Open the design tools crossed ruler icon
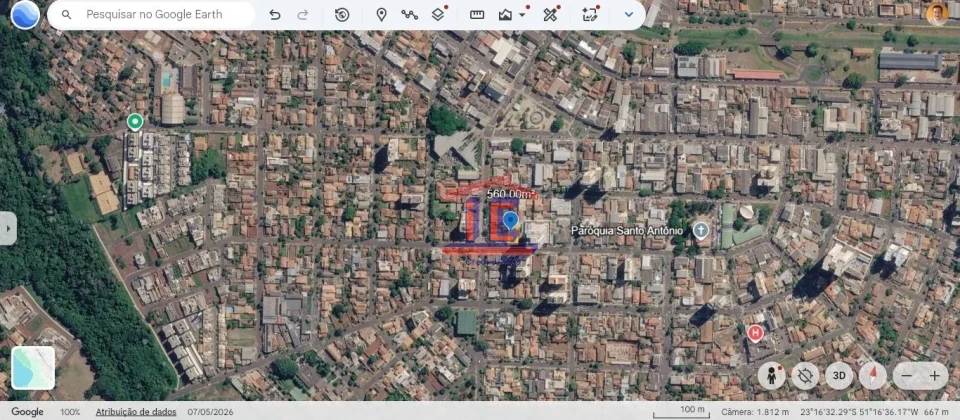 click(550, 15)
